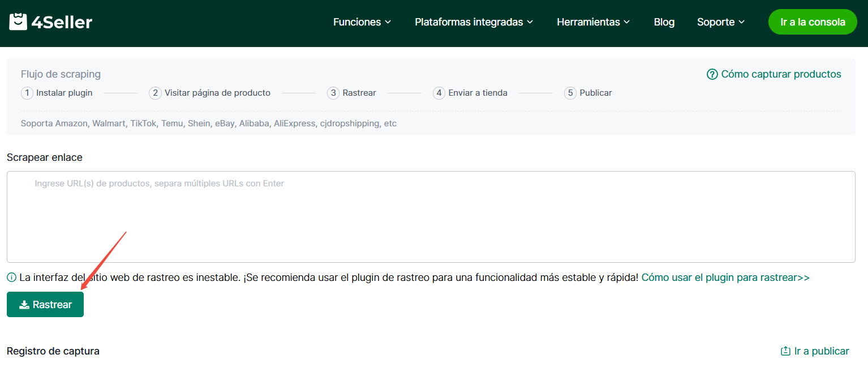Click step 5 circle Publicar
This screenshot has height=367, width=868.
[570, 93]
